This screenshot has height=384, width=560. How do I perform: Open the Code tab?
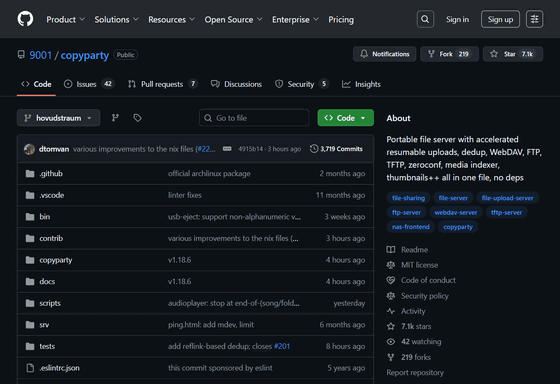coord(36,84)
